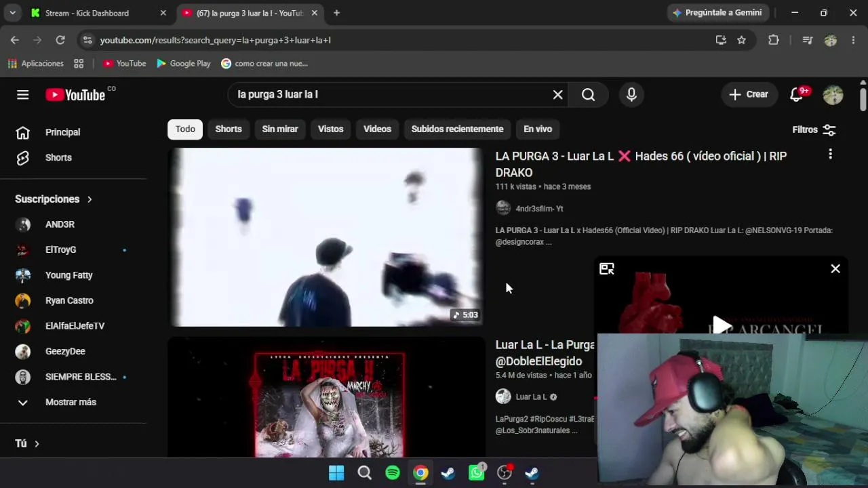Screen dimensions: 868x488
Task: Bookmark this page with the star
Action: (x=742, y=40)
